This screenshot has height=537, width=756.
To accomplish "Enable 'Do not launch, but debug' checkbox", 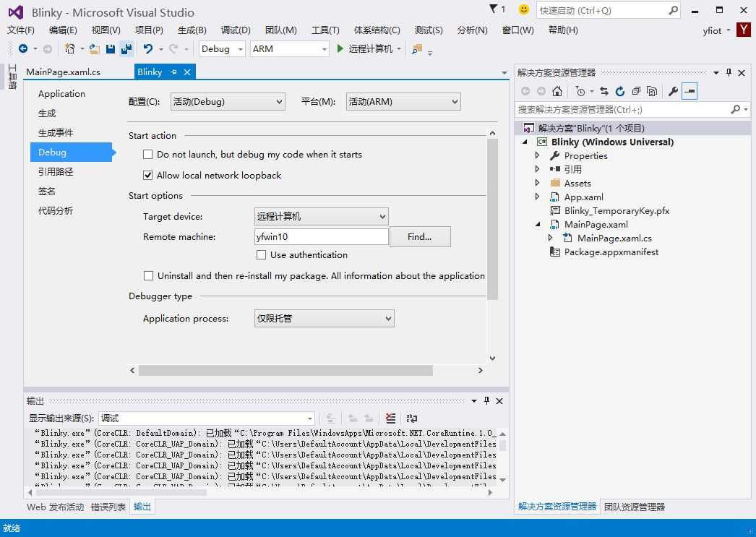I will (148, 155).
